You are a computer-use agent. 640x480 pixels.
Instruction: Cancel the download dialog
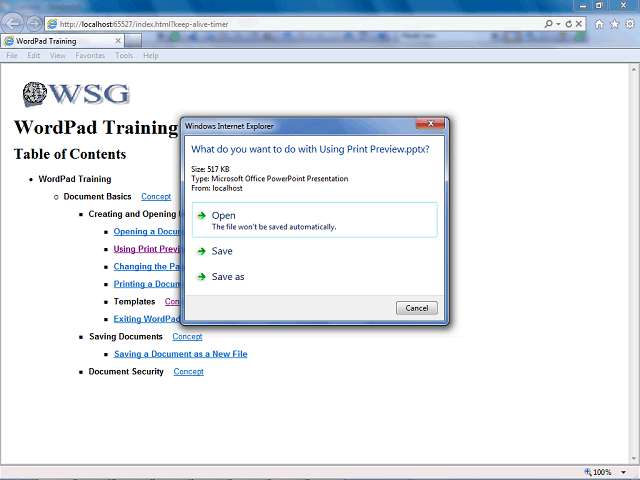click(x=417, y=308)
